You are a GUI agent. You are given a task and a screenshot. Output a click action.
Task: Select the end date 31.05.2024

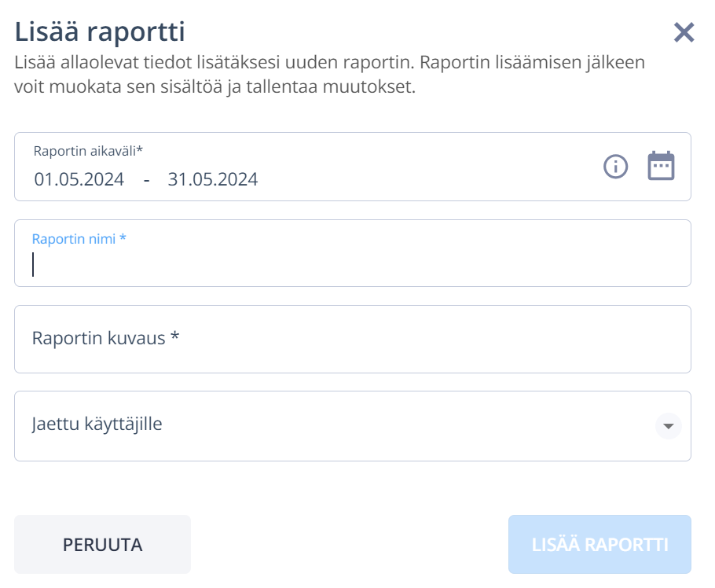coord(212,179)
